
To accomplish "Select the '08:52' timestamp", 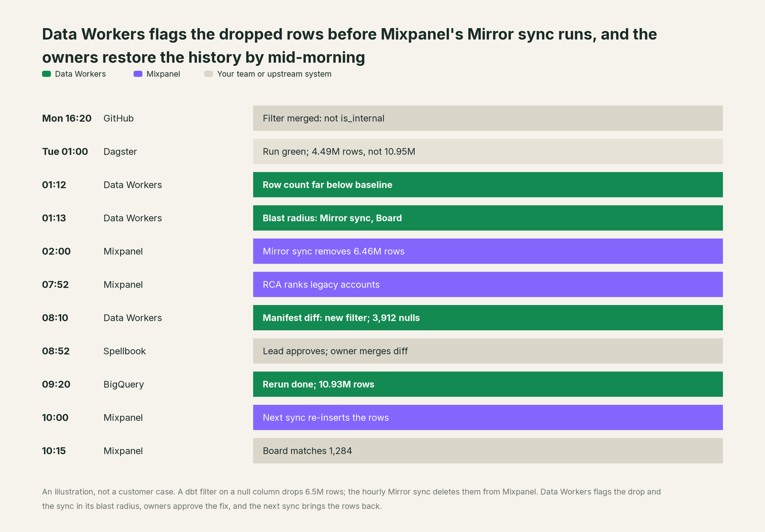I will click(x=56, y=351).
